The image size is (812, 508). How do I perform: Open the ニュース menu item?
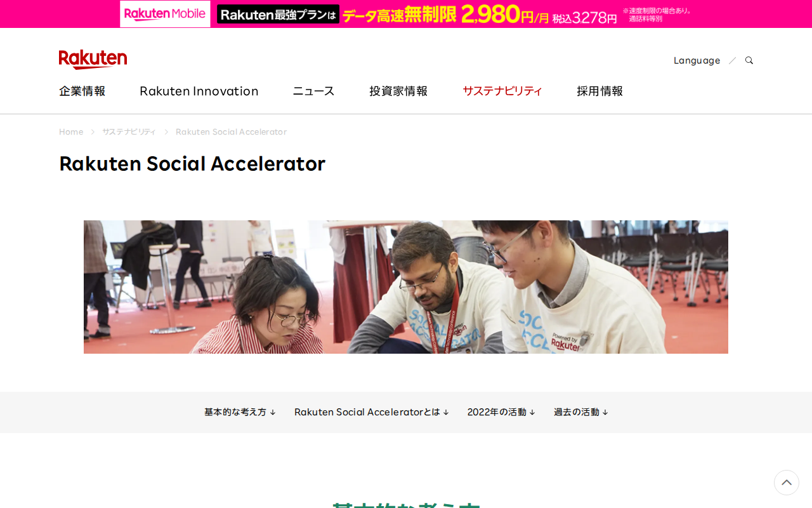pos(313,91)
